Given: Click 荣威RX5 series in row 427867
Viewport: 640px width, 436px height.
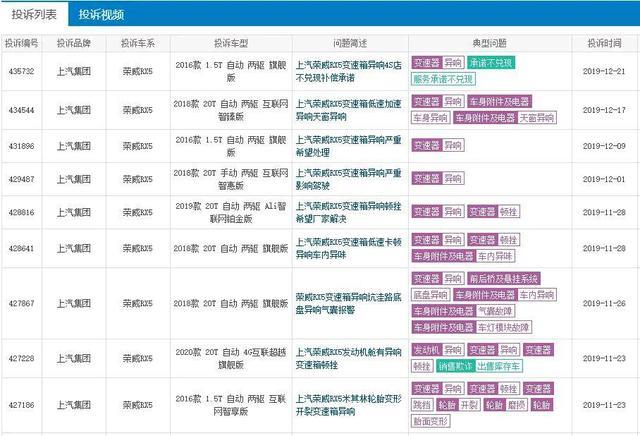Looking at the screenshot, I should point(138,303).
